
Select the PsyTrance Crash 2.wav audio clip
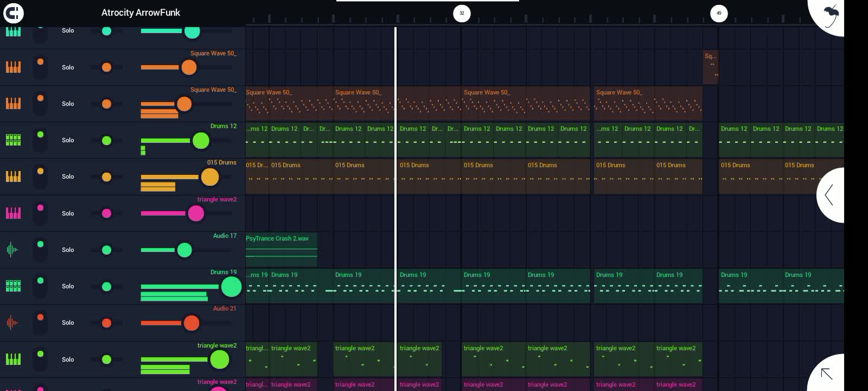[x=281, y=250]
